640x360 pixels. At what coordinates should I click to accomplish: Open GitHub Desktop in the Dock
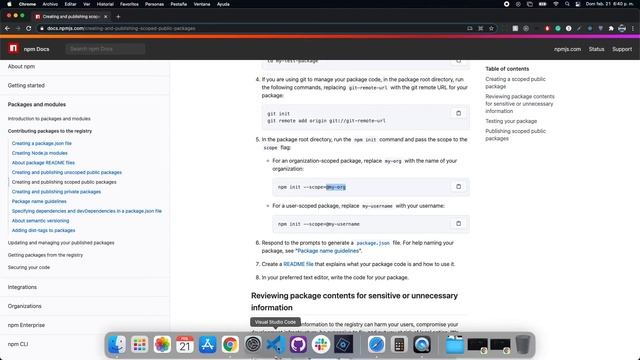click(298, 344)
